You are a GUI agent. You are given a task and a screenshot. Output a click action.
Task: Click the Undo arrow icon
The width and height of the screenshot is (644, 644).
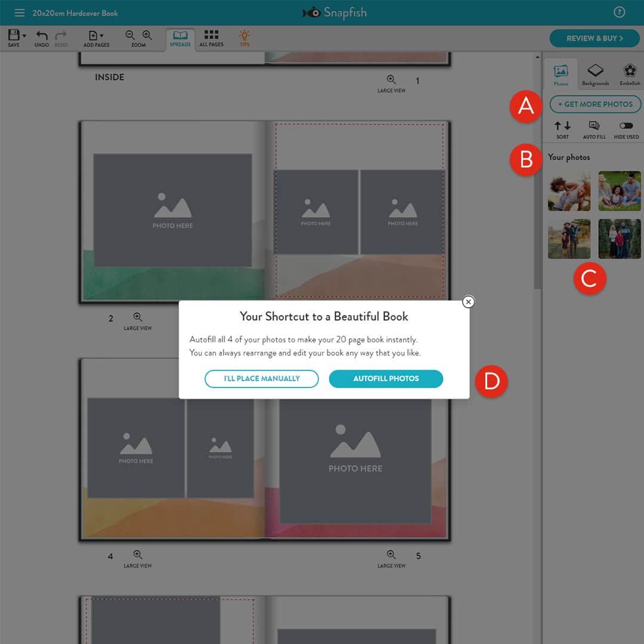(x=41, y=36)
